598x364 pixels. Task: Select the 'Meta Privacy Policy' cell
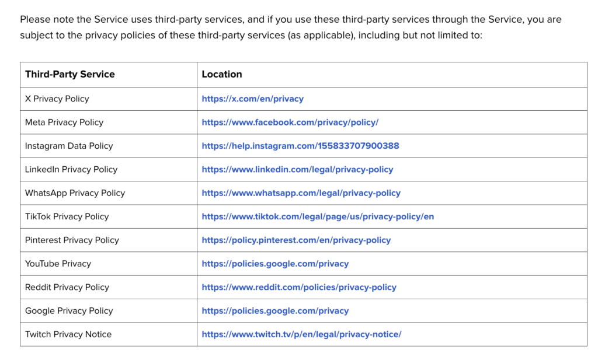[x=109, y=123]
